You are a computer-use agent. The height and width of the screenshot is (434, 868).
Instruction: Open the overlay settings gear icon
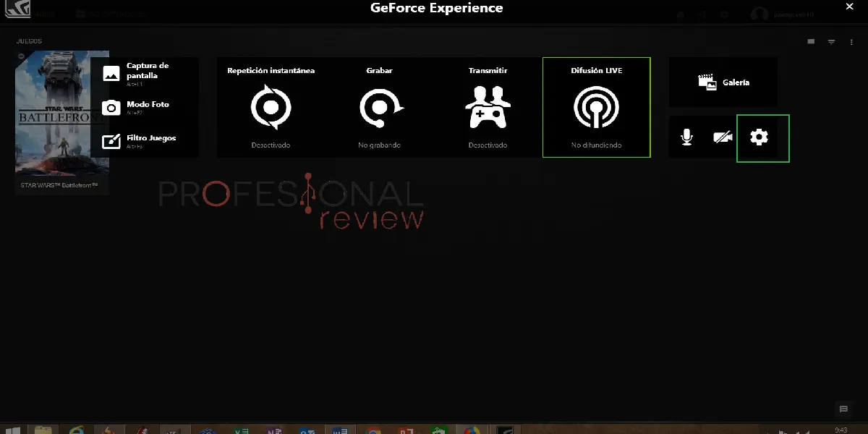coord(759,137)
